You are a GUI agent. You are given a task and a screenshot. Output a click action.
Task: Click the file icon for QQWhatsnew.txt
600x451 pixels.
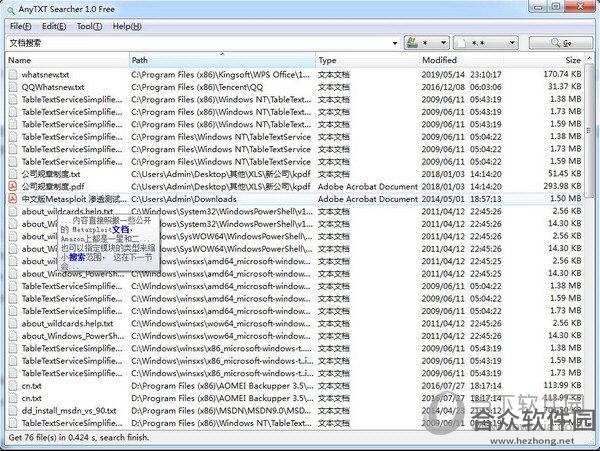point(13,87)
